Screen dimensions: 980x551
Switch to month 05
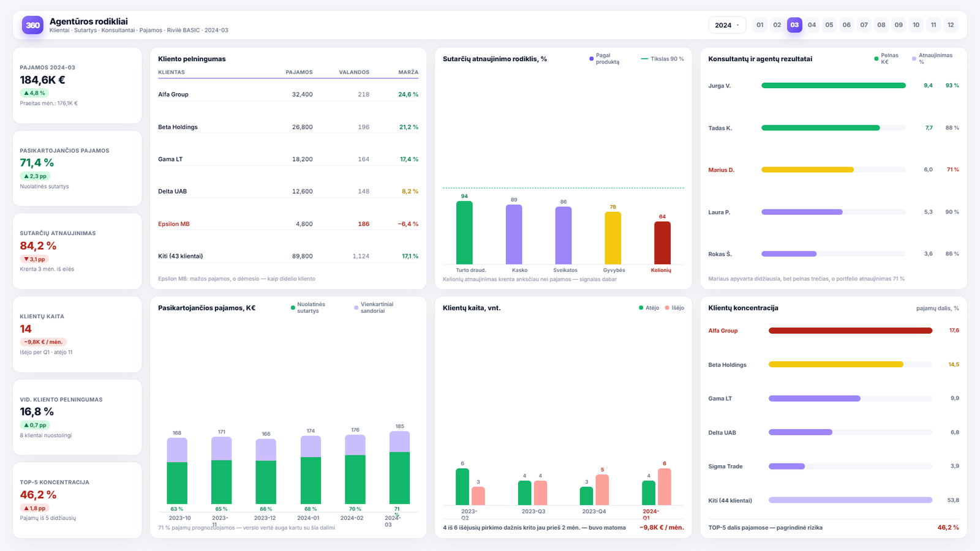pos(829,25)
